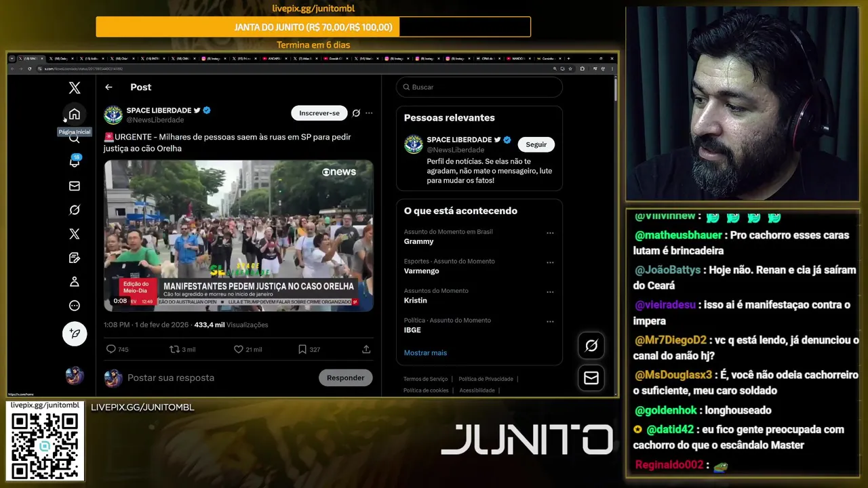The height and width of the screenshot is (488, 868).
Task: Open Acessibilidade footer link
Action: [x=477, y=390]
